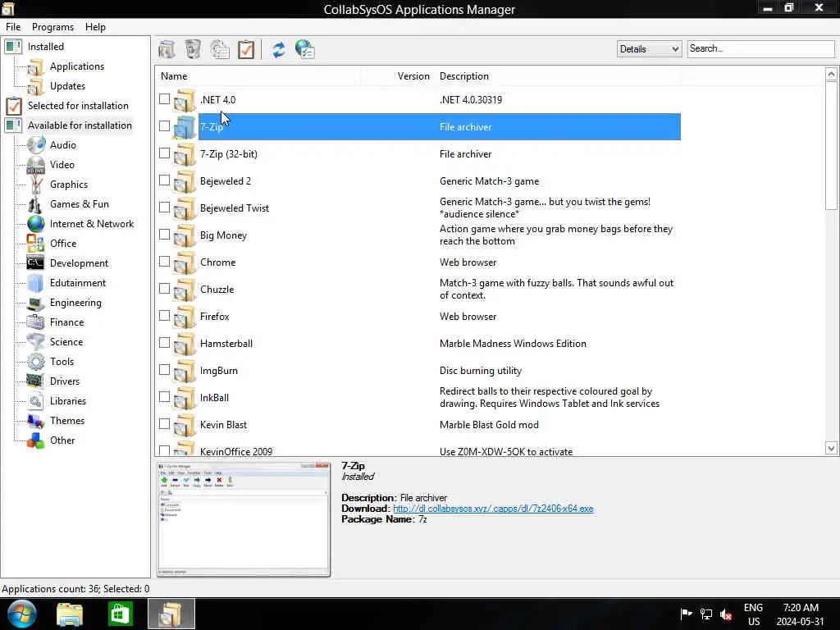This screenshot has width=840, height=630.
Task: Tick the ImgBurn checkbox
Action: coord(164,370)
